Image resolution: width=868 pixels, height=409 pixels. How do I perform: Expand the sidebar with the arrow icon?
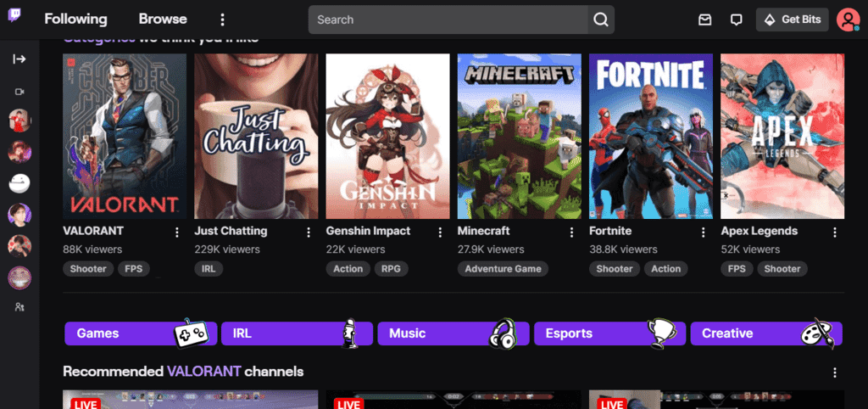click(x=19, y=59)
